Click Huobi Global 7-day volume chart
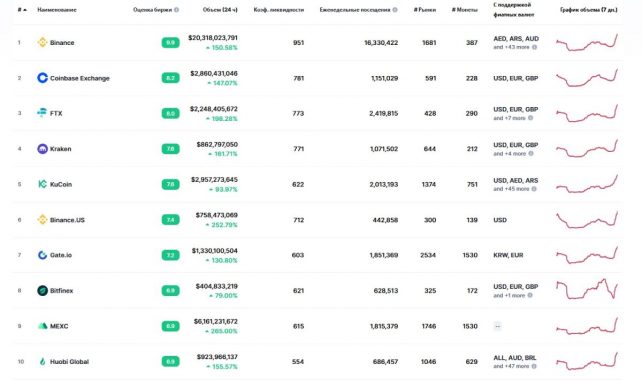Image resolution: width=642 pixels, height=380 pixels. click(x=587, y=362)
